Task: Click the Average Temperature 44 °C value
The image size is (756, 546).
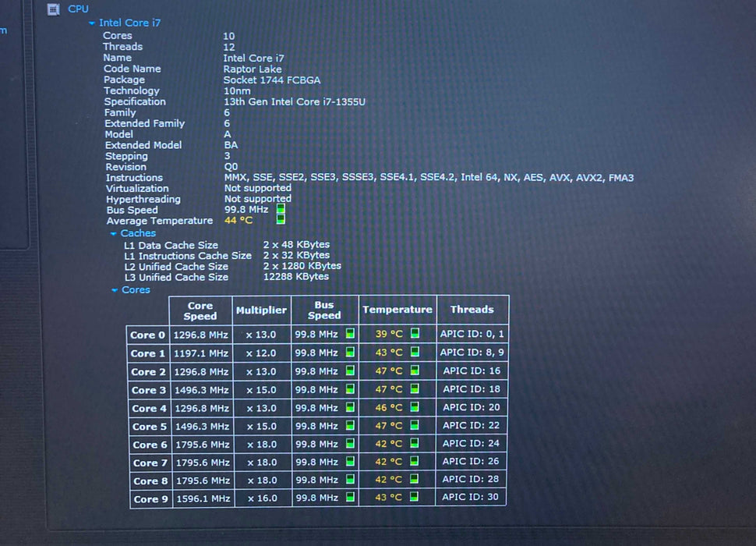Action: point(238,221)
